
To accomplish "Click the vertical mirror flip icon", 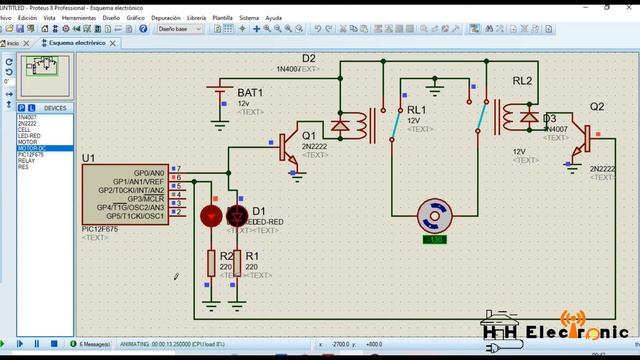I will point(9,104).
